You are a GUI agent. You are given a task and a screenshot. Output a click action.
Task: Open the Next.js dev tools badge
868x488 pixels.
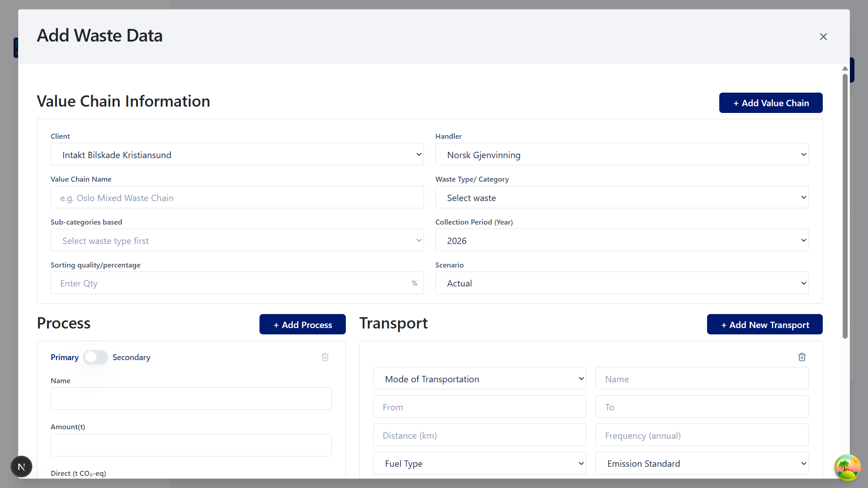[21, 467]
